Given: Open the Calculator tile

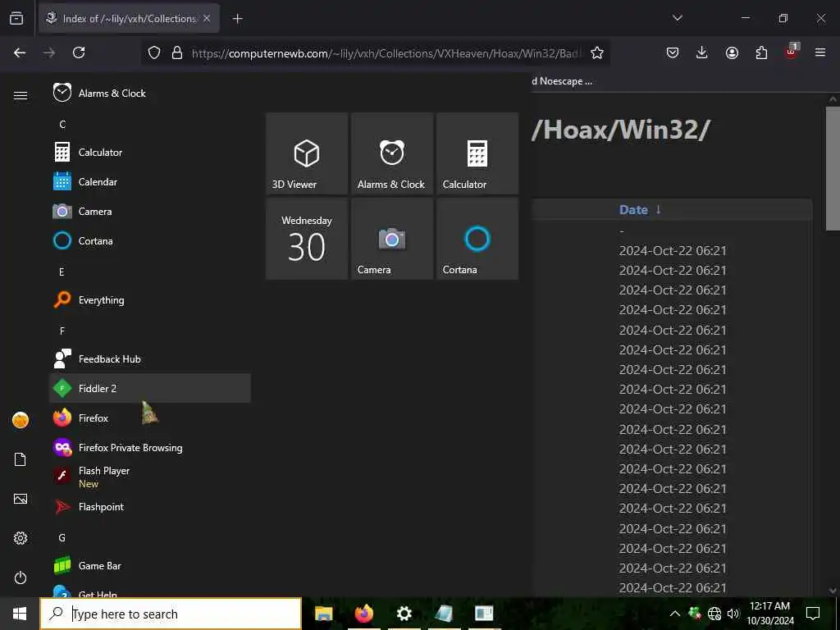Looking at the screenshot, I should [477, 153].
